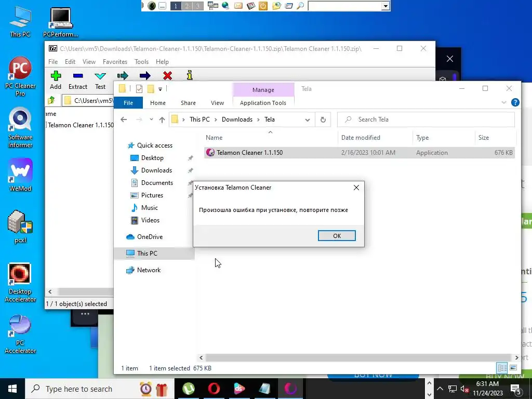Viewport: 532px width, 399px height.
Task: Click the Search Tela input field
Action: pos(426,119)
